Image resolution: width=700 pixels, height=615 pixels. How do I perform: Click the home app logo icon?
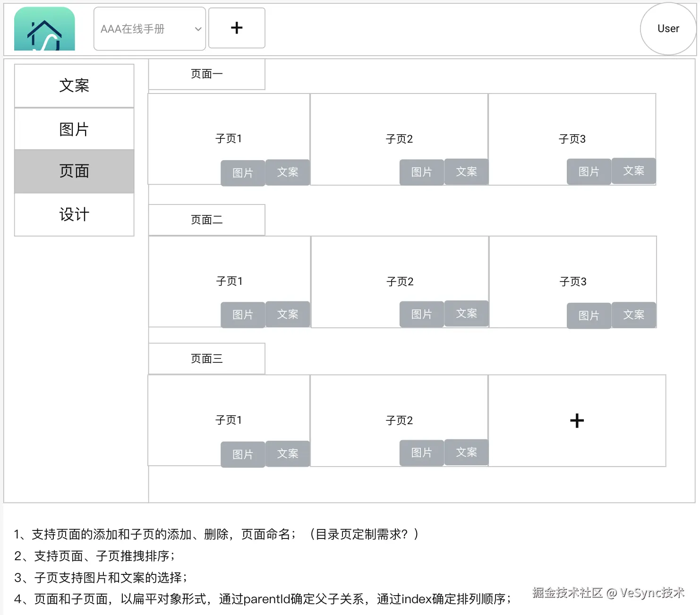point(44,28)
